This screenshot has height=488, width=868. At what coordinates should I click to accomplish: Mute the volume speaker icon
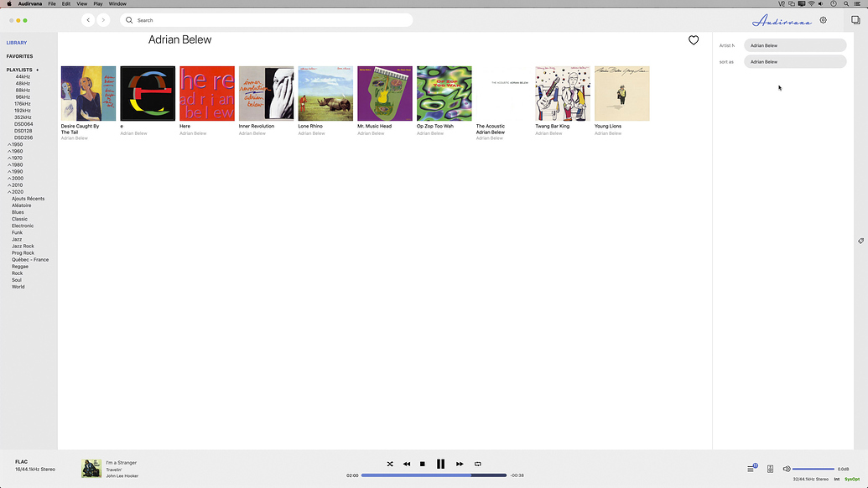[x=786, y=469]
